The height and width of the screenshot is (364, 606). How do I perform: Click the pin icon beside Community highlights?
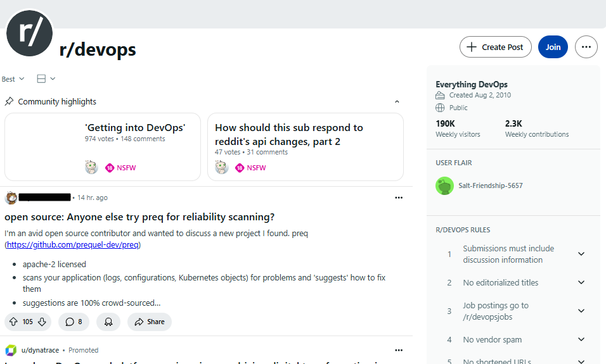9,101
